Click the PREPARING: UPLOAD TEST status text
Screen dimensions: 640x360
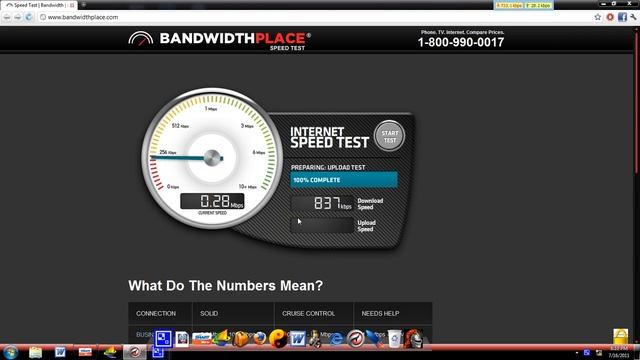coord(328,167)
